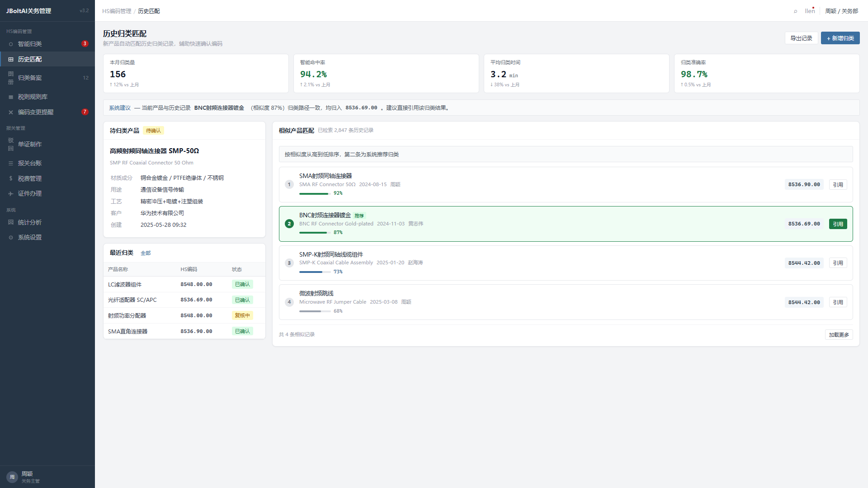Click 全部 link in 最近归类
This screenshot has width=868, height=488.
point(146,253)
